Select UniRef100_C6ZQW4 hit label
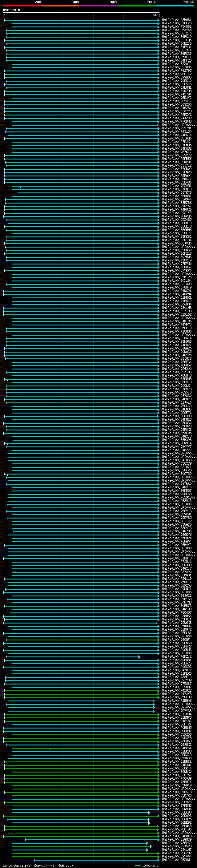The width and height of the screenshot is (197, 868). point(177,860)
